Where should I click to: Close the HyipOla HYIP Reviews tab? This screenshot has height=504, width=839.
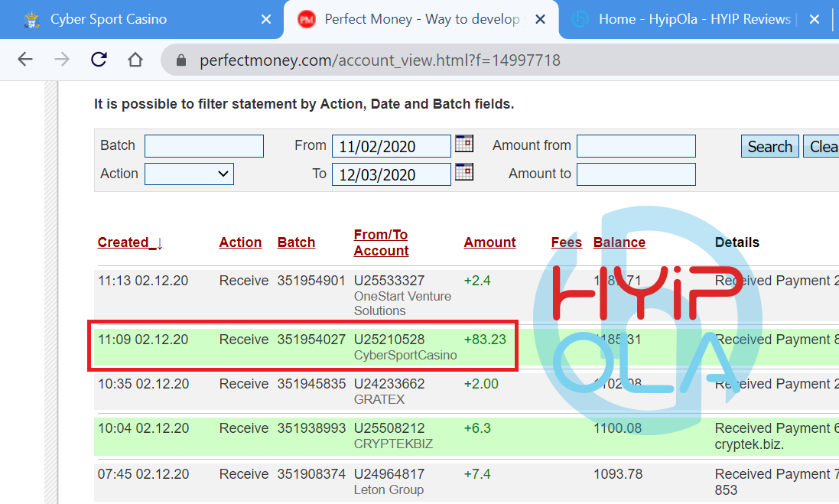pos(815,20)
